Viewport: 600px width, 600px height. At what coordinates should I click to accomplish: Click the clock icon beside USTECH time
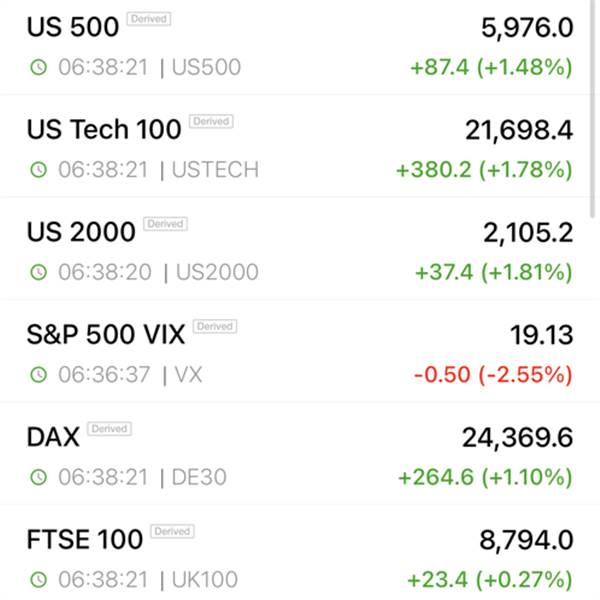38,170
